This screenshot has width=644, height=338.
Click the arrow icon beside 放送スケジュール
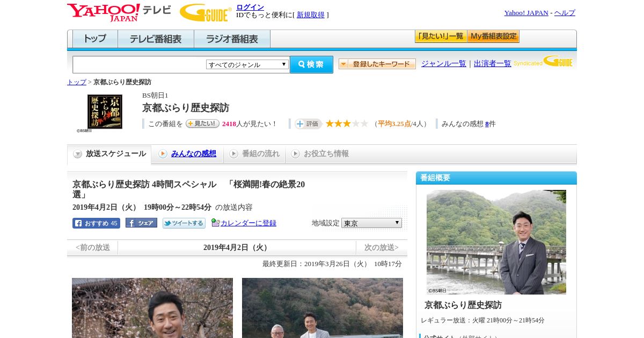[78, 154]
